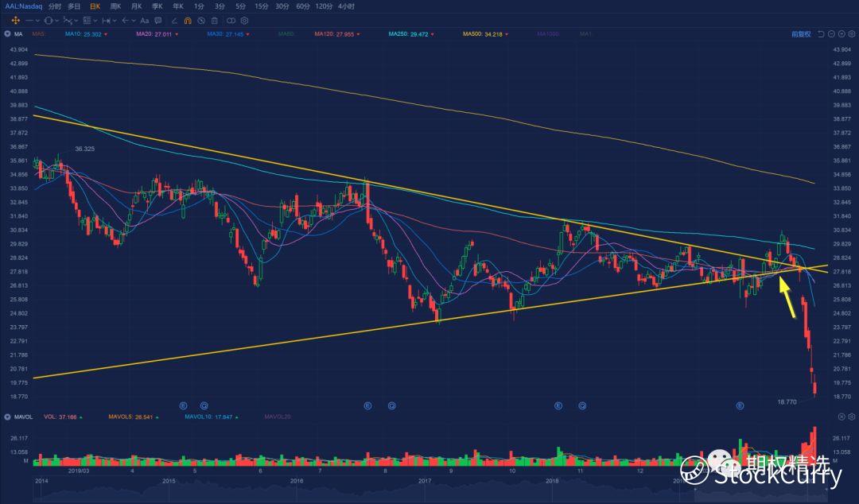Switch to the 周K weekly tab

click(115, 6)
